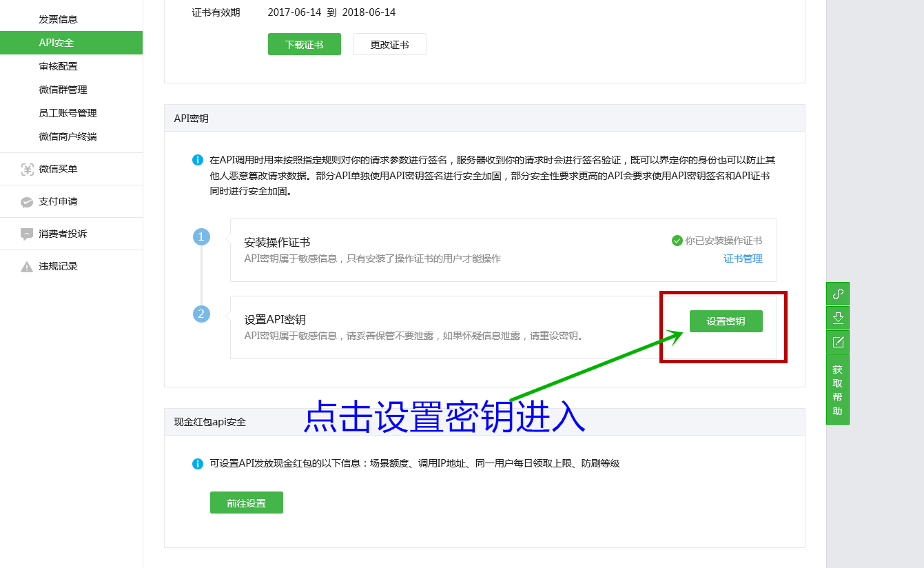Click the edit note icon in floating toolbar
Viewport: 924px width, 568px height.
pos(838,342)
